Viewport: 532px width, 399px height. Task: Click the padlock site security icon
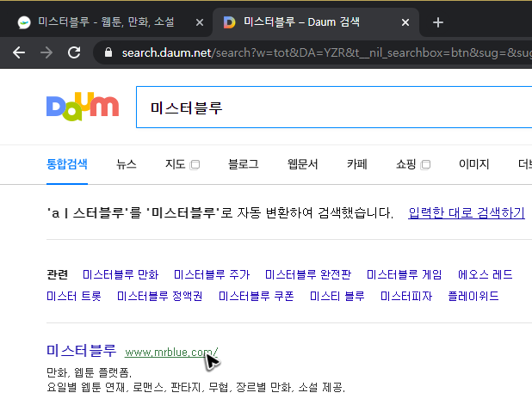pos(108,52)
